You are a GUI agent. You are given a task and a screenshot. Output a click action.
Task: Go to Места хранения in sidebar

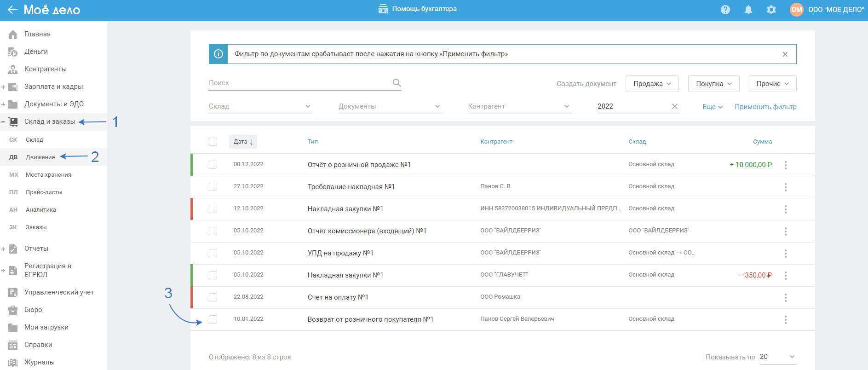[48, 175]
